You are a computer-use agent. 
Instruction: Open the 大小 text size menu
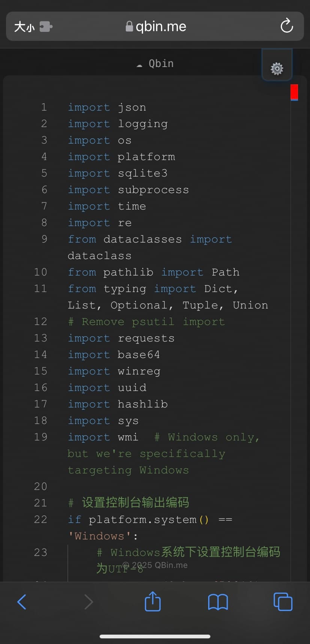(x=24, y=27)
